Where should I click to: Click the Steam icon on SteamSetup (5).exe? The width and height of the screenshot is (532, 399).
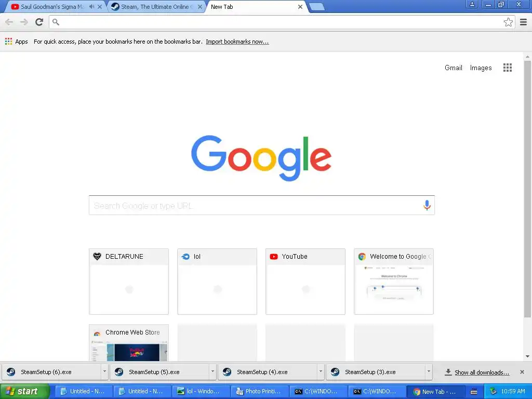(119, 372)
